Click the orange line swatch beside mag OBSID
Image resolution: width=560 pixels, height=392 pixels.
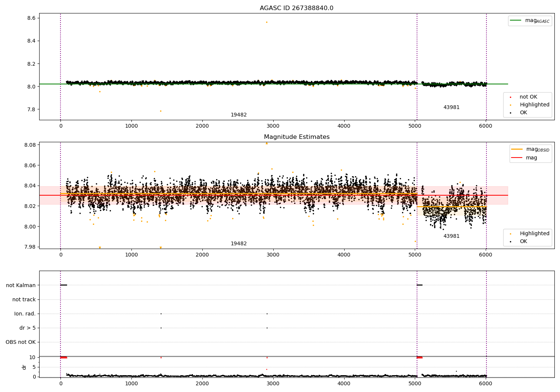pos(517,149)
